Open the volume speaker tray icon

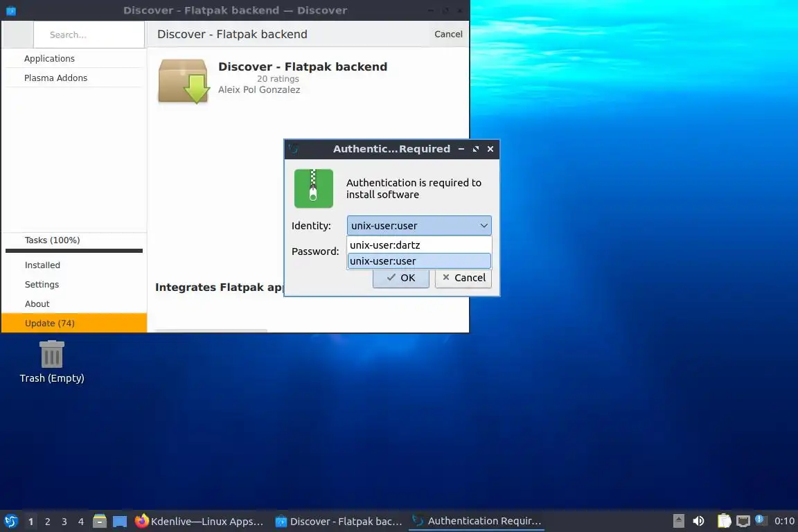pyautogui.click(x=699, y=521)
